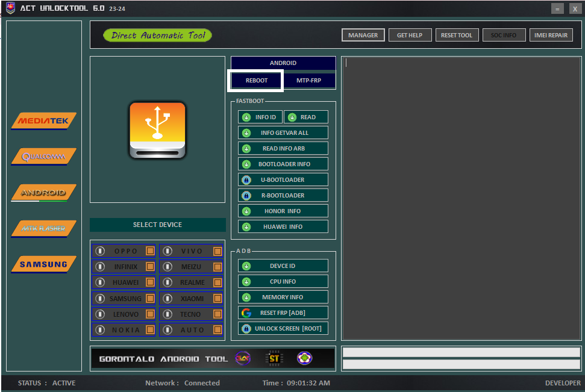Screen dimensions: 585x392
Task: Switch to the MTP-FRP tab
Action: 308,80
